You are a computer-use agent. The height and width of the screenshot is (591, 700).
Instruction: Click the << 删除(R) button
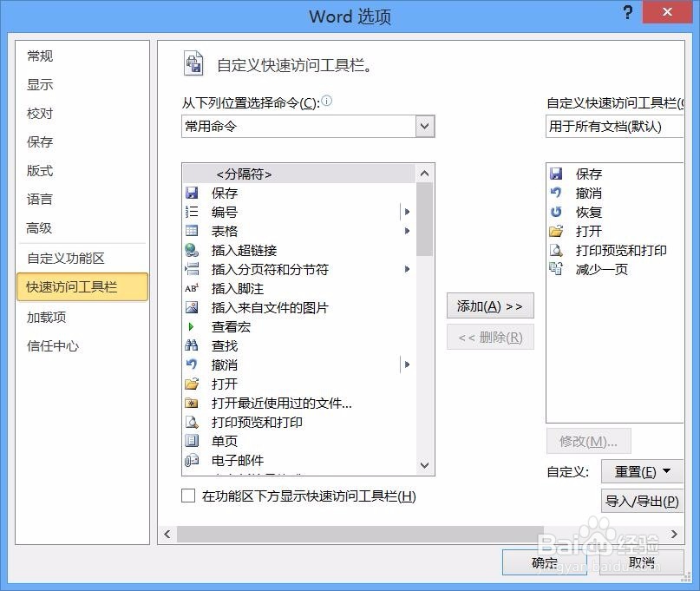coord(490,338)
